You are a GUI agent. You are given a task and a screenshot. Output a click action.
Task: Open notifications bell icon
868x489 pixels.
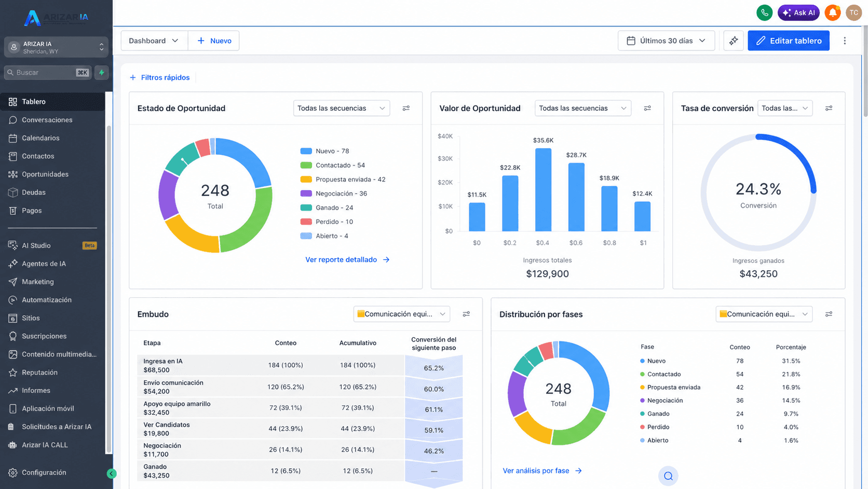(832, 12)
